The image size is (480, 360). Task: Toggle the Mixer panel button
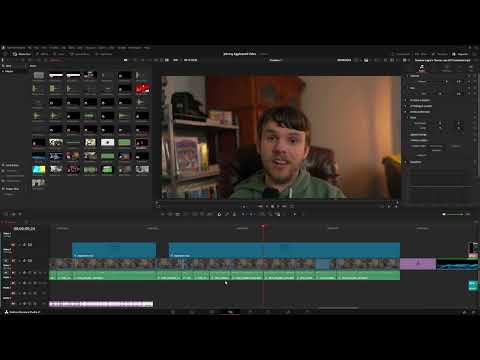(x=421, y=54)
